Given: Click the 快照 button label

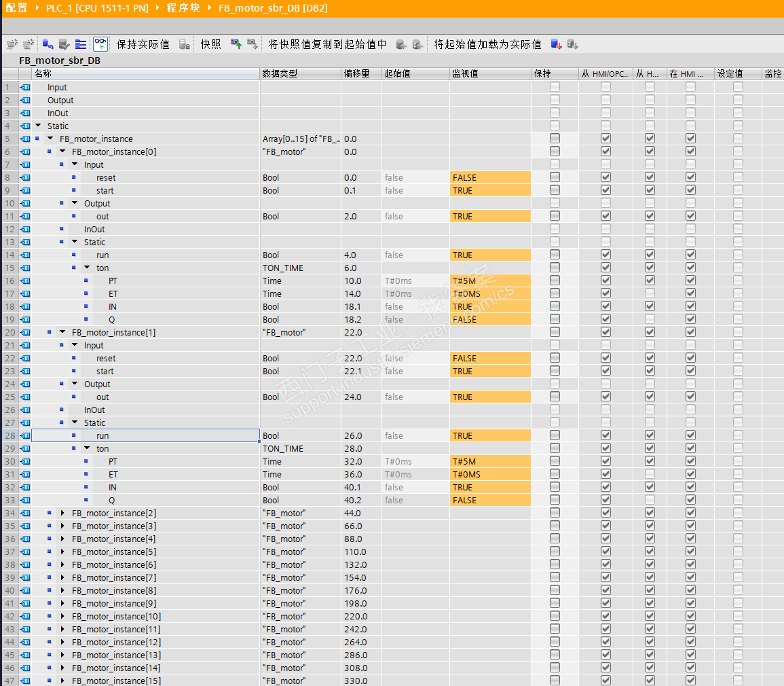Looking at the screenshot, I should point(211,44).
